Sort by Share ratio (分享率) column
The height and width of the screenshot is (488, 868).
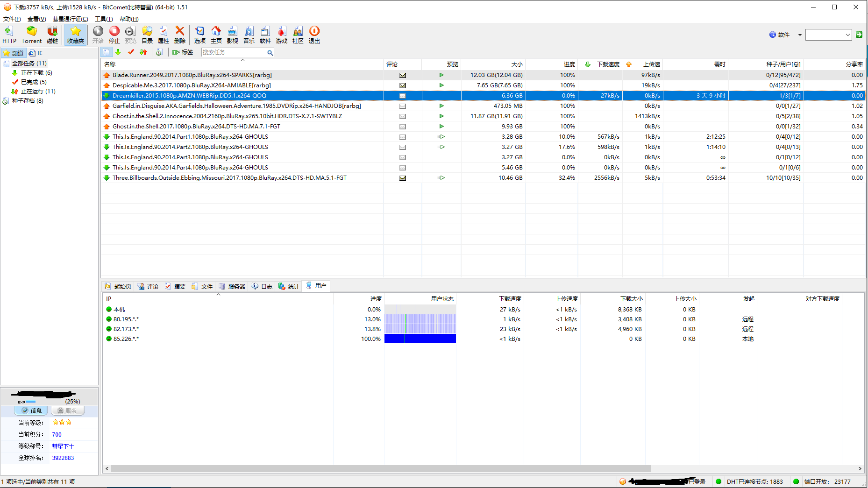(x=833, y=64)
